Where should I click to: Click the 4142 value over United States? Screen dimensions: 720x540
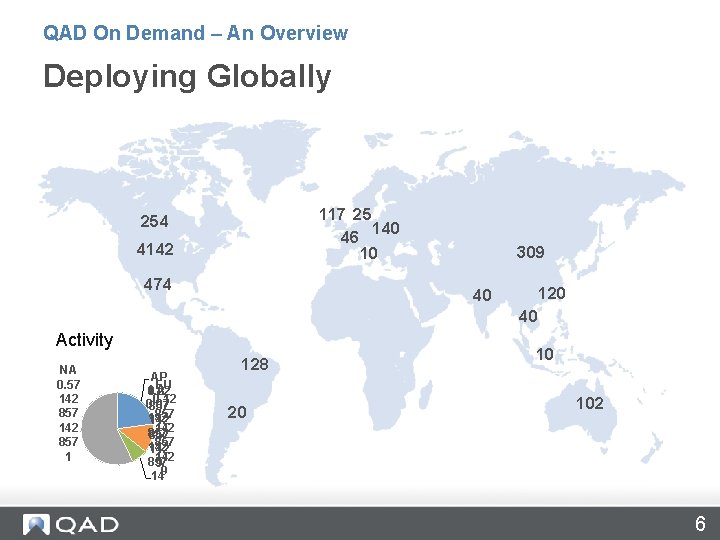pyautogui.click(x=155, y=249)
